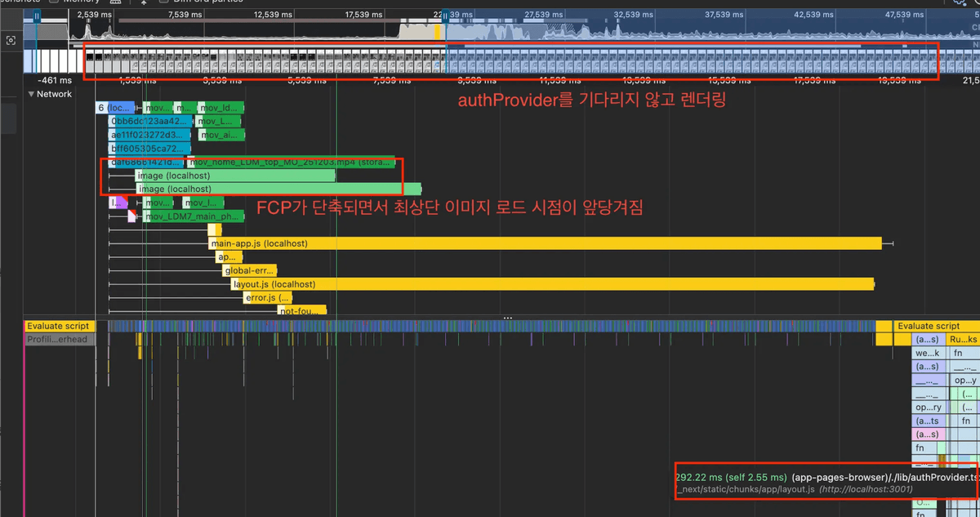Click the left Evaluate script flame entry

(60, 326)
